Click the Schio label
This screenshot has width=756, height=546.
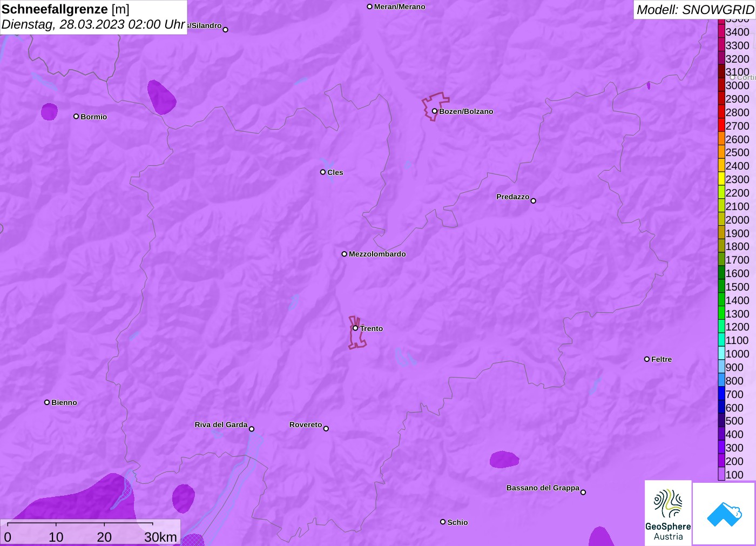[457, 522]
